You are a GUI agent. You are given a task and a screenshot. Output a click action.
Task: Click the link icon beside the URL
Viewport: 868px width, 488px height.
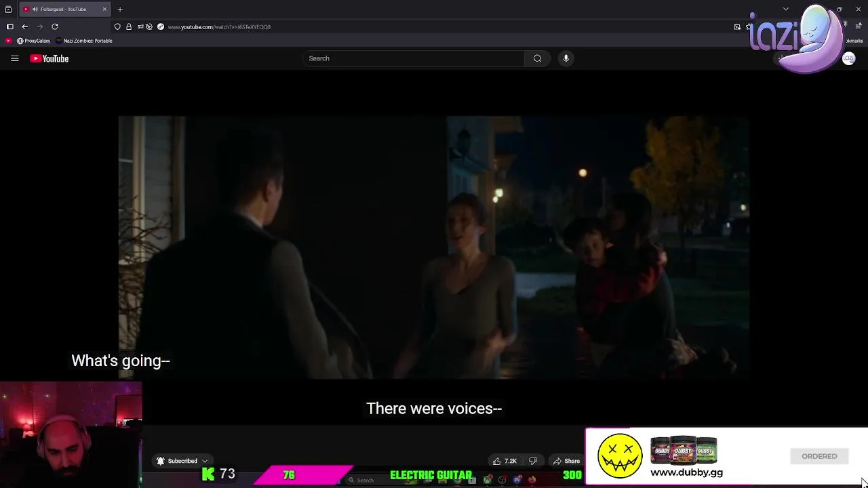pyautogui.click(x=161, y=26)
